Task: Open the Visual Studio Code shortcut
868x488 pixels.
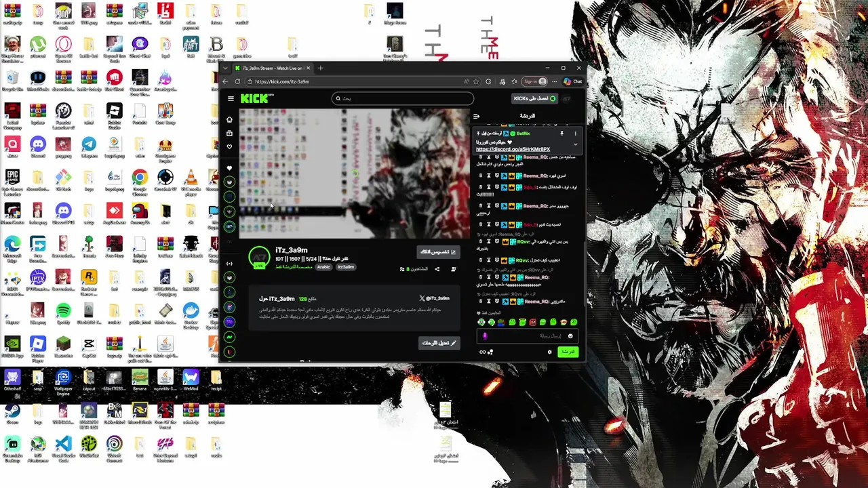Action: pyautogui.click(x=63, y=447)
